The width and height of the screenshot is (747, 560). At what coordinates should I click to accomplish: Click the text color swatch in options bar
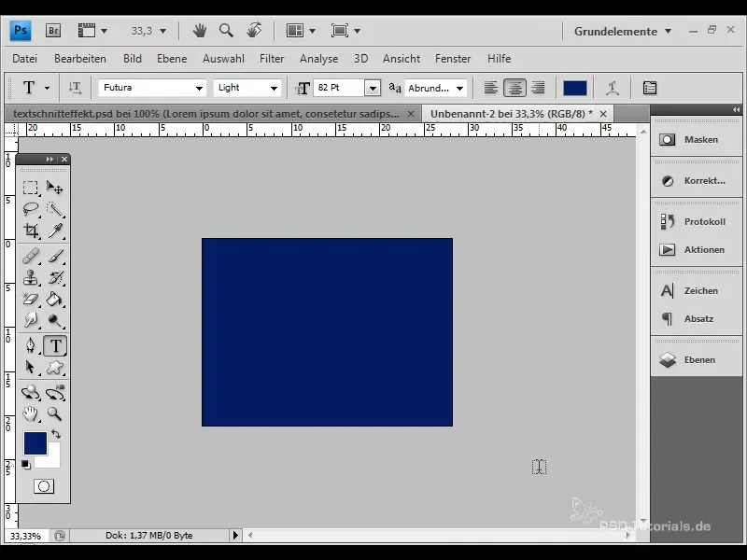click(x=574, y=88)
